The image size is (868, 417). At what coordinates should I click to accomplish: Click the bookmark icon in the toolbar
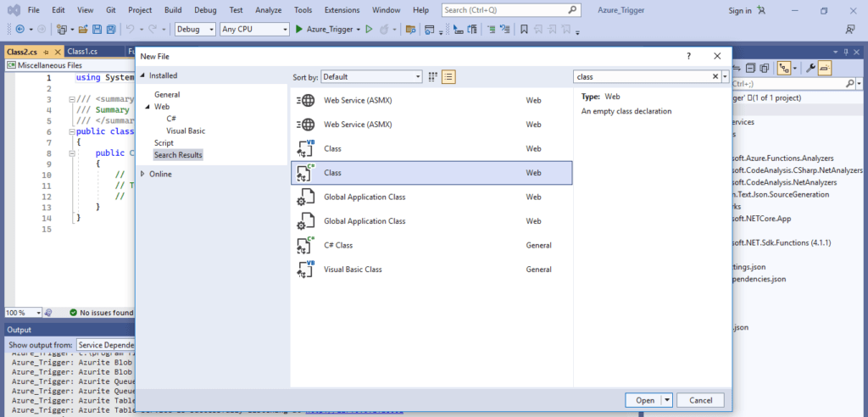click(524, 30)
